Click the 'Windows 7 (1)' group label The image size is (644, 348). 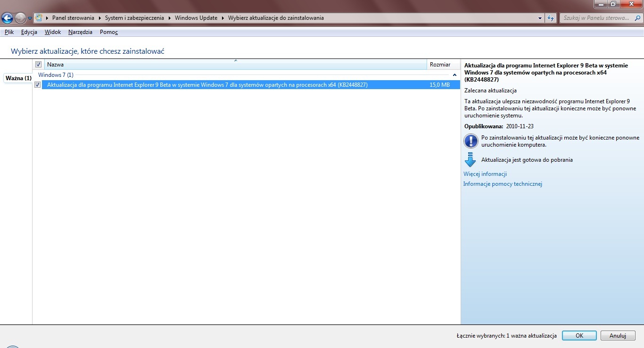click(56, 75)
